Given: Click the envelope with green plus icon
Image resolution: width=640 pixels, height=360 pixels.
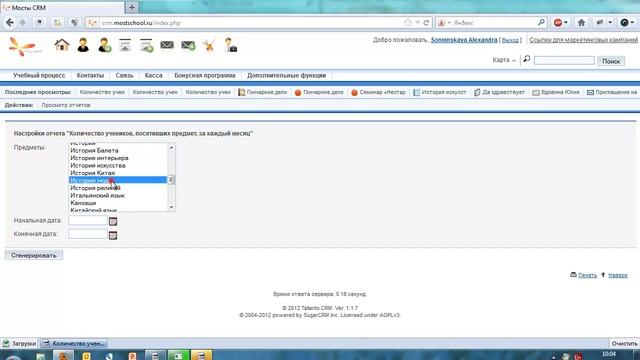Looking at the screenshot, I should click(x=188, y=45).
